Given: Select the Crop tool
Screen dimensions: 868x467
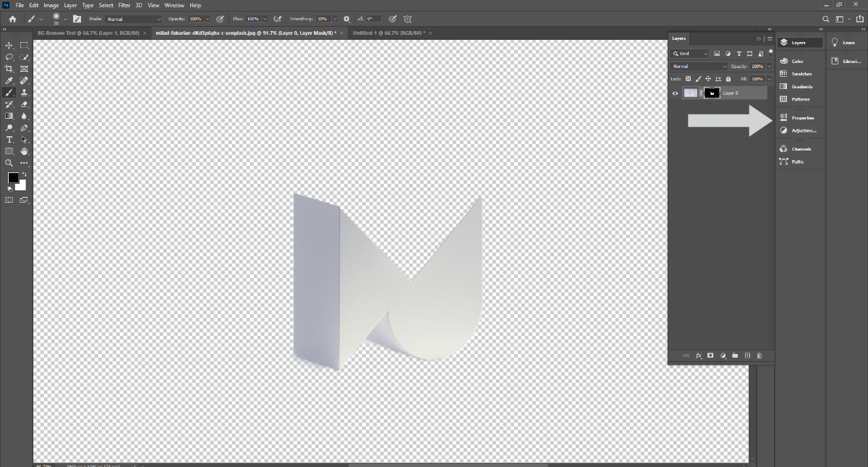Looking at the screenshot, I should (x=9, y=69).
